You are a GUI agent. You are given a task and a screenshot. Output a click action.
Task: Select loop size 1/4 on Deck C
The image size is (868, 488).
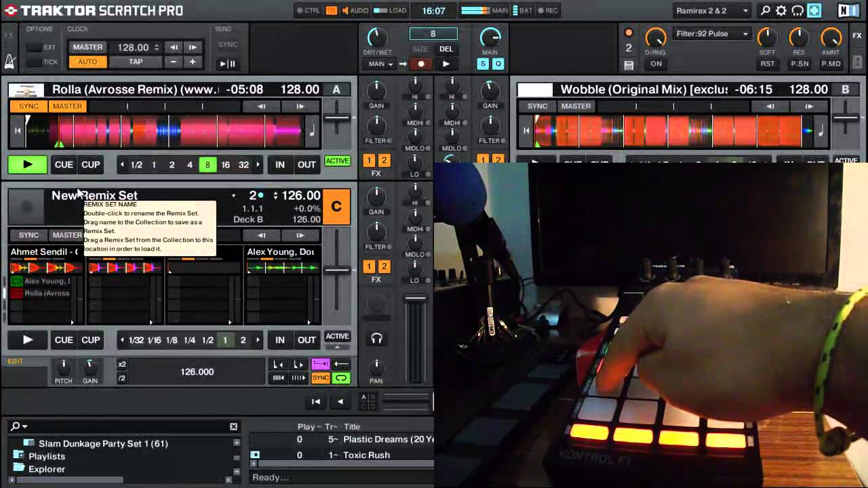[189, 340]
